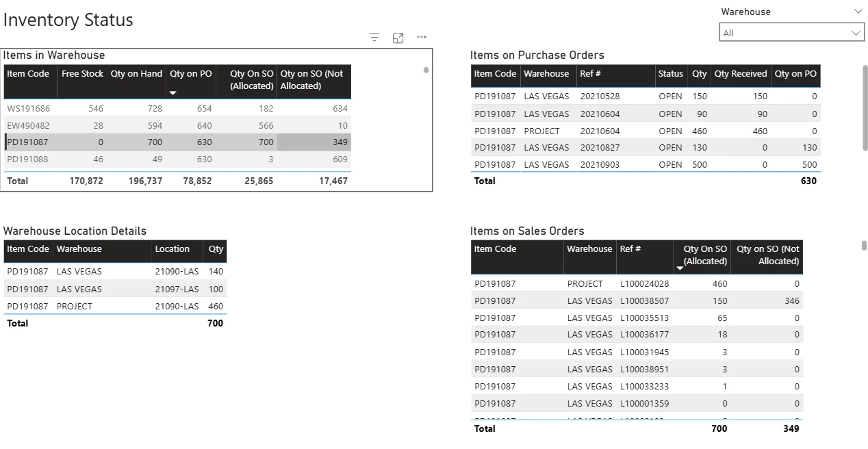Viewport: 868px width, 449px height.
Task: Select the PROJECT warehouse row in Location Details
Action: [103, 306]
